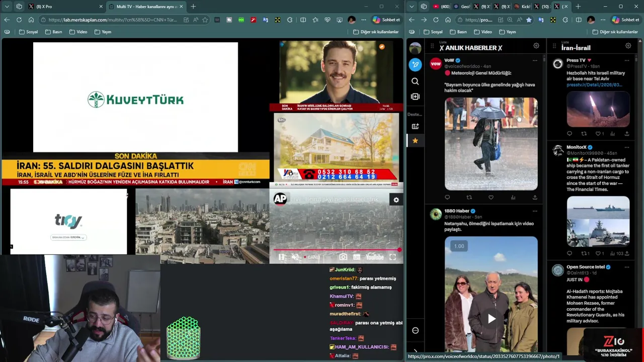The width and height of the screenshot is (644, 362).
Task: Reload the page in left browser window
Action: (x=19, y=20)
